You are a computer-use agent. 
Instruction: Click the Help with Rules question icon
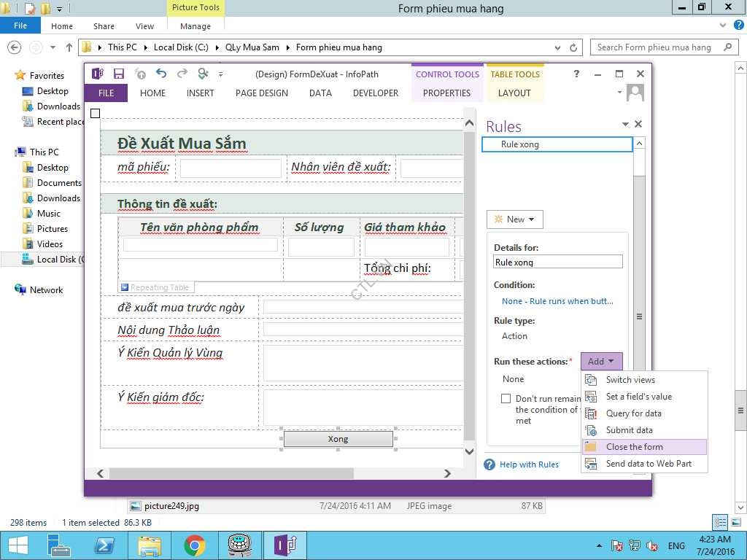click(489, 464)
